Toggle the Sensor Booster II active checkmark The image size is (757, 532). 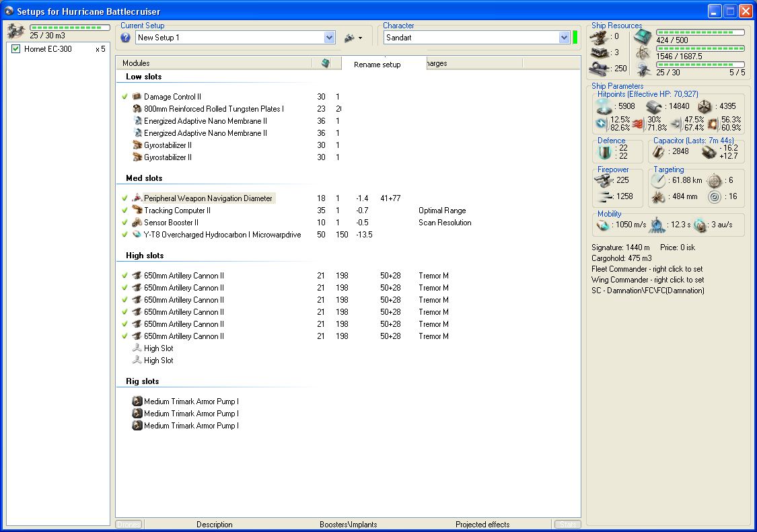click(x=125, y=223)
